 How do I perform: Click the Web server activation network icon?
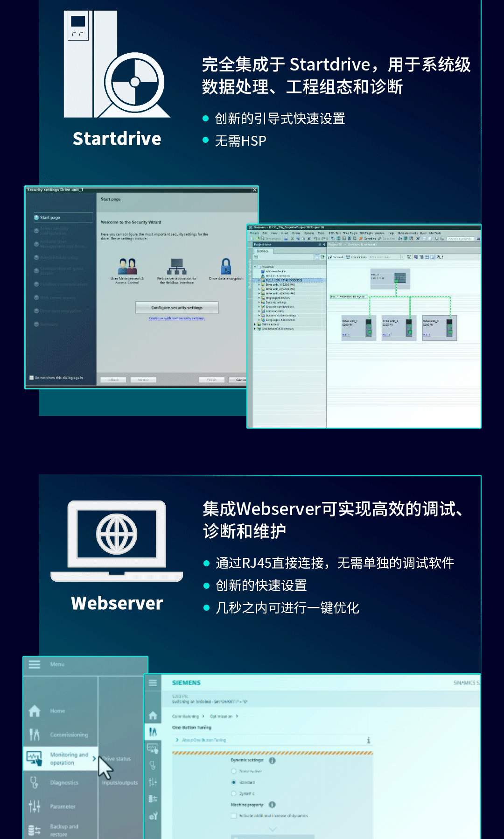177,267
